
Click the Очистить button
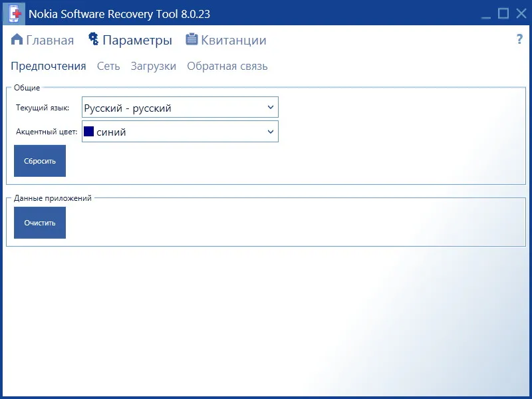click(40, 223)
